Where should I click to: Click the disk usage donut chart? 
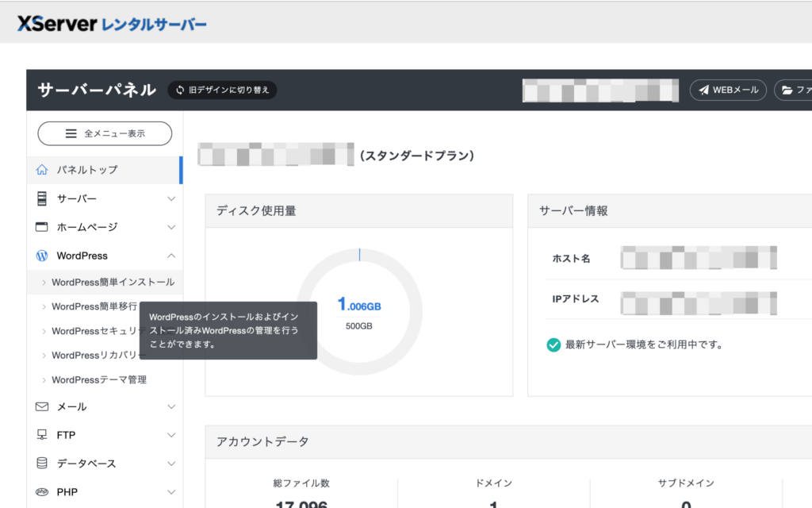(359, 311)
